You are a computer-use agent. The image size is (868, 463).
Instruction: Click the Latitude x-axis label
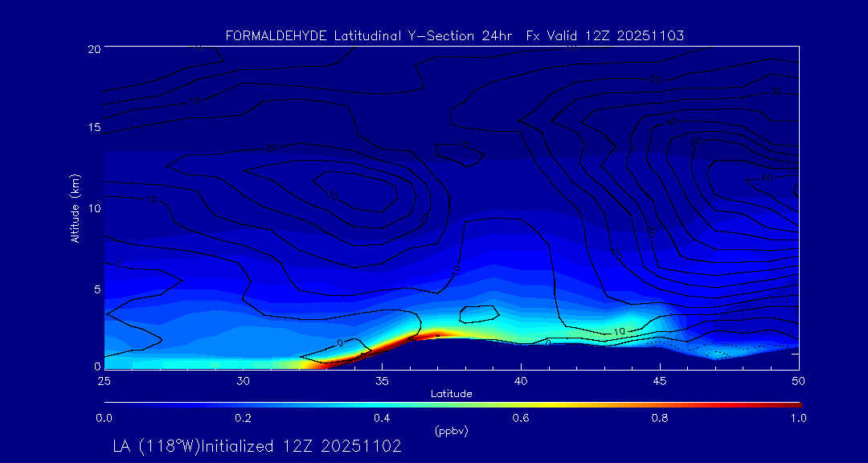point(451,394)
